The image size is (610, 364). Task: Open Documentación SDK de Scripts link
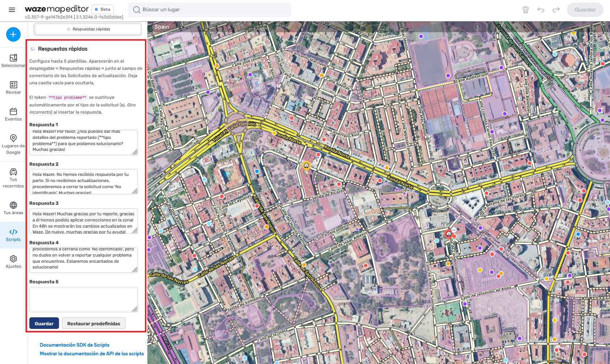pyautogui.click(x=75, y=345)
